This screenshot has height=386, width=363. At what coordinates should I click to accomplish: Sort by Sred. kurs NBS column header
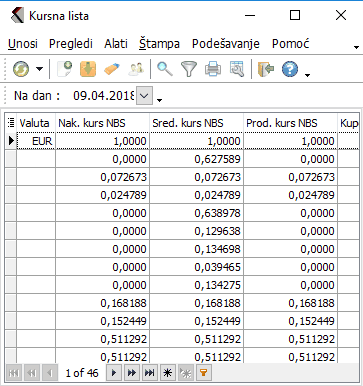pos(196,123)
